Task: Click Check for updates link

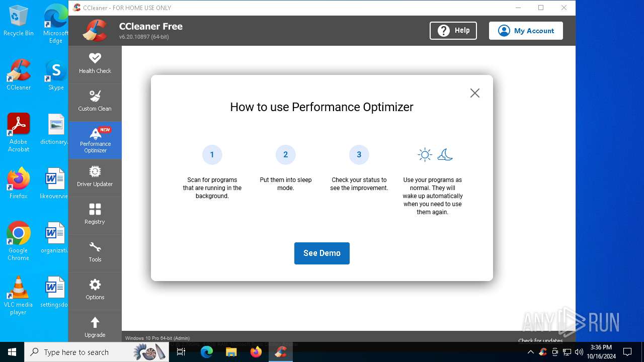Action: (x=541, y=340)
